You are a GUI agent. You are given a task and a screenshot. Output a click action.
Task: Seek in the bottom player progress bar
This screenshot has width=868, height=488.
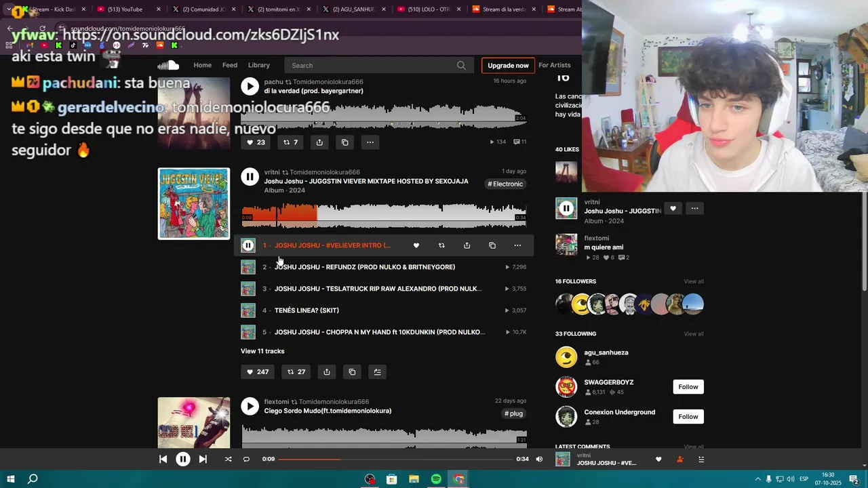(x=395, y=459)
